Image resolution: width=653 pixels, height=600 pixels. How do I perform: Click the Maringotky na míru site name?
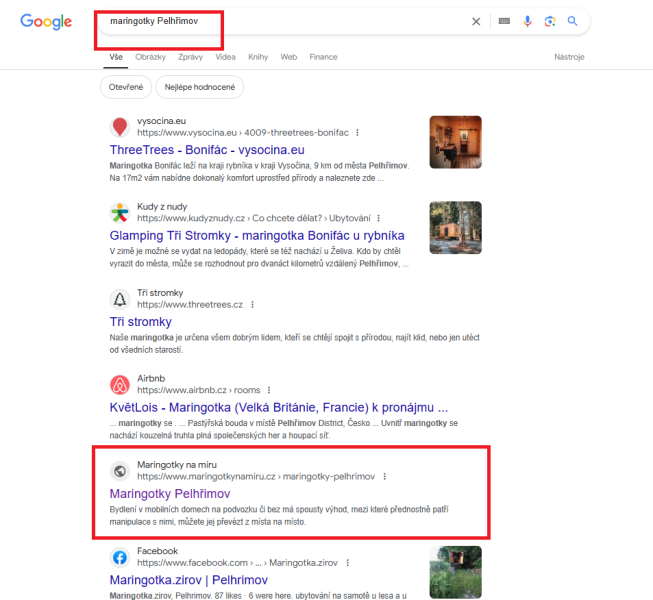coord(177,465)
